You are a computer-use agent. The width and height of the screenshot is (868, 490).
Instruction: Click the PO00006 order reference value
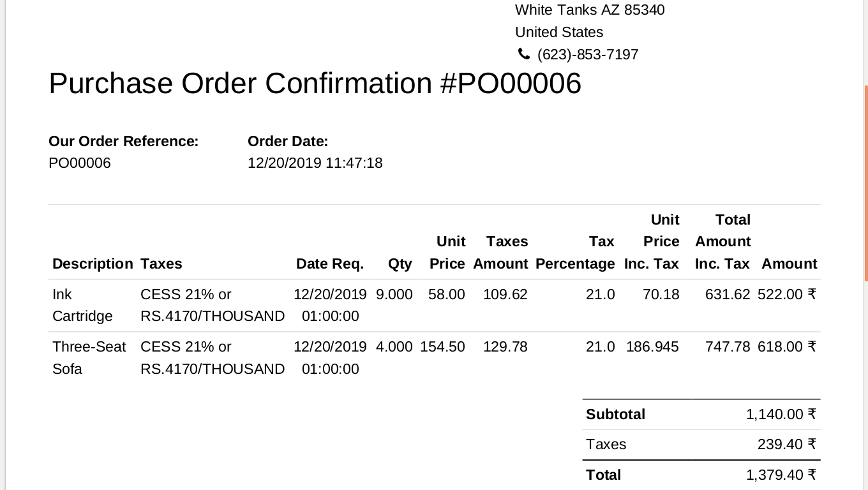click(x=80, y=163)
